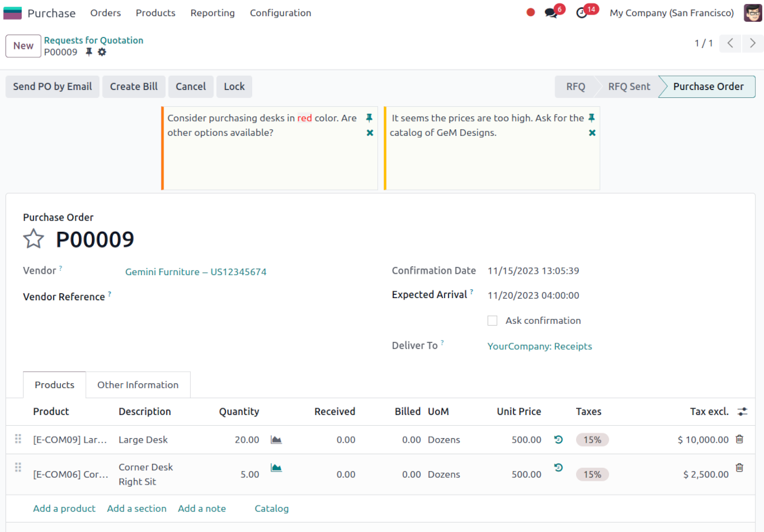The height and width of the screenshot is (532, 764).
Task: Click price history icon for Corner Desk
Action: pyautogui.click(x=558, y=467)
